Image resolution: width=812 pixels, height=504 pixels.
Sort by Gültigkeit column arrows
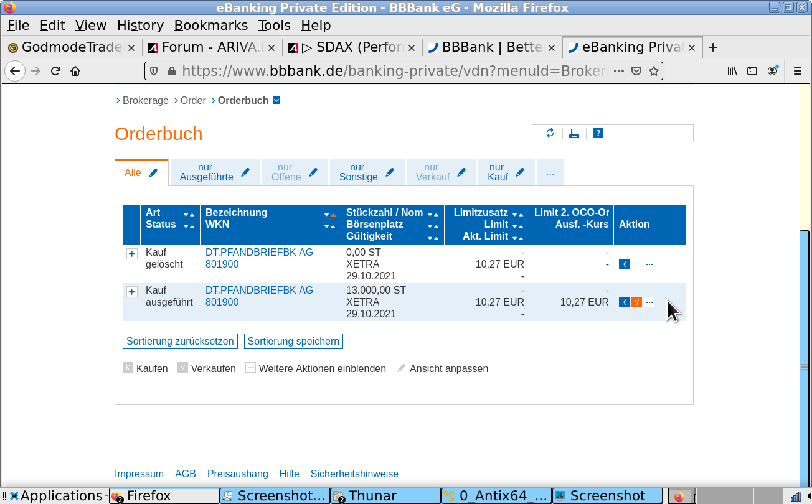pyautogui.click(x=433, y=238)
